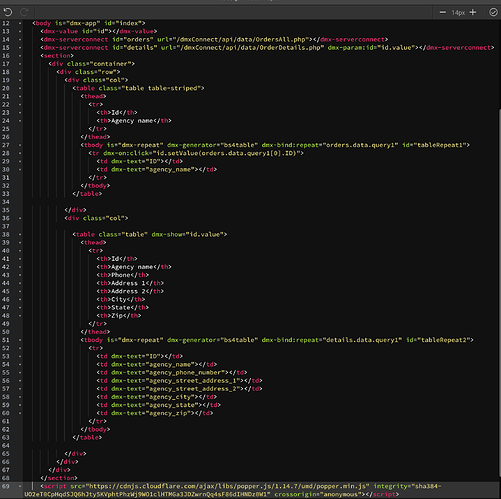The image size is (501, 499).
Task: Click agency_phone_number binding on line 55
Action: [x=187, y=373]
